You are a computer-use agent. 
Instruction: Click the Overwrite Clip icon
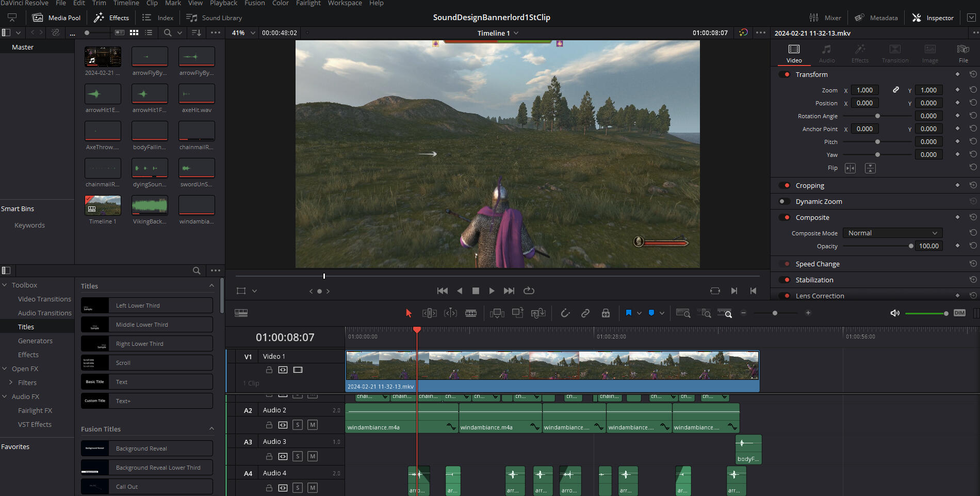point(517,313)
